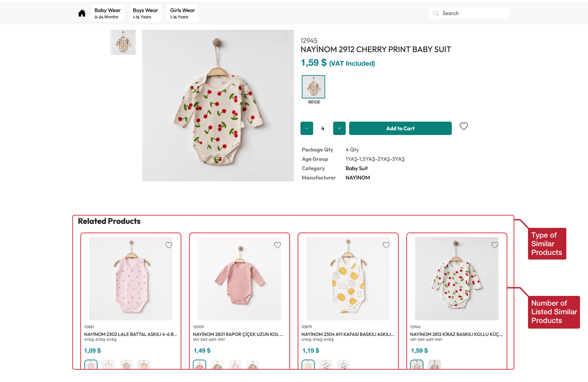Screen dimensions: 588x382
Task: Add cherry print baby suit to wishlist
Action: [463, 126]
